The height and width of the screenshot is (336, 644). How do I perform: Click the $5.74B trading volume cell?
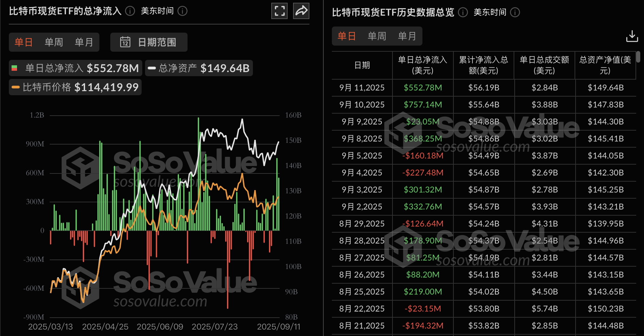pyautogui.click(x=545, y=309)
